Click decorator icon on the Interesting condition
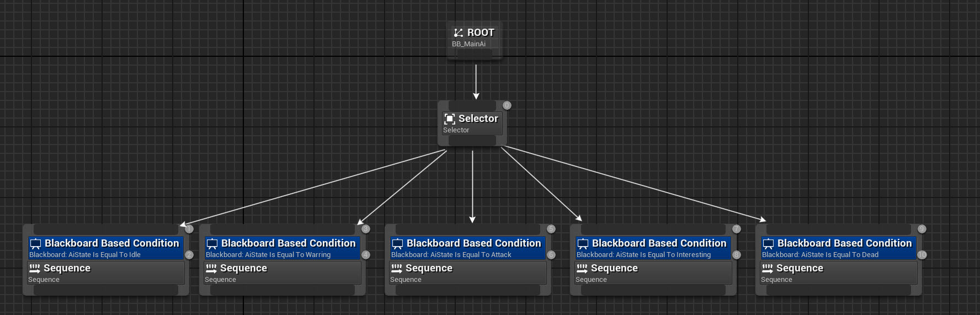The image size is (980, 315). 583,244
